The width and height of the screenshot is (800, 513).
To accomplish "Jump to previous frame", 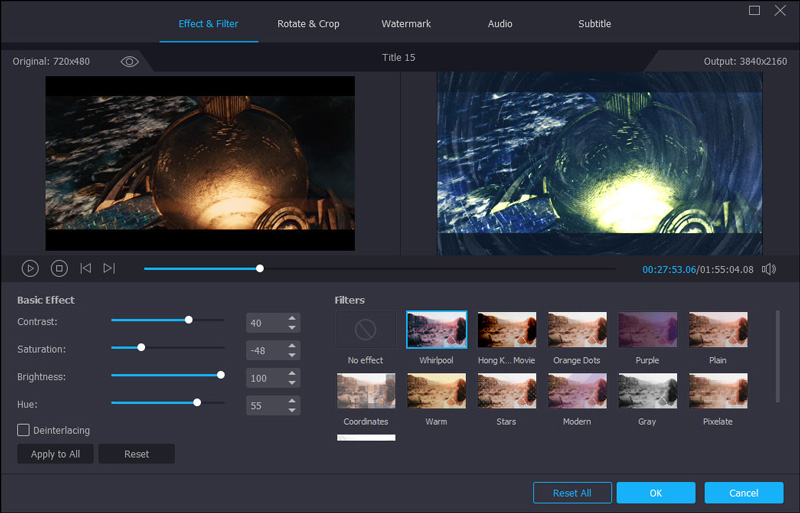I will (86, 268).
